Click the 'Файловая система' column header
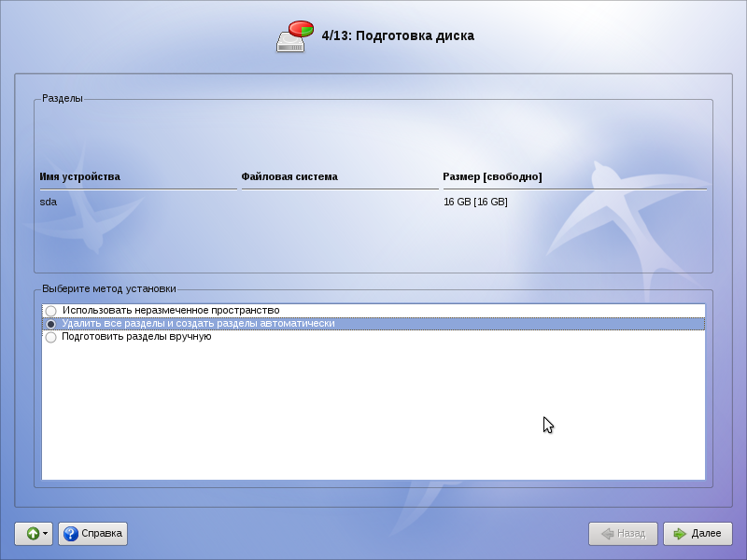 click(289, 176)
